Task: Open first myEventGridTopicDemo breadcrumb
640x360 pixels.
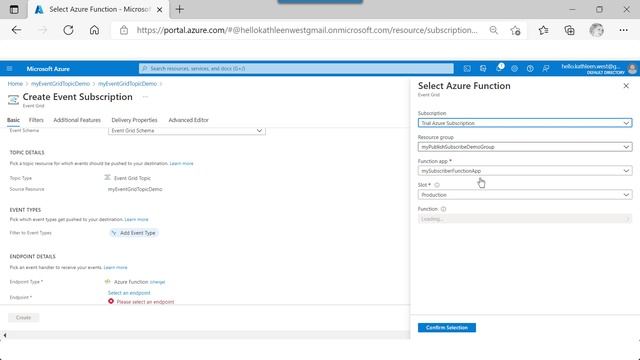Action: (x=60, y=84)
